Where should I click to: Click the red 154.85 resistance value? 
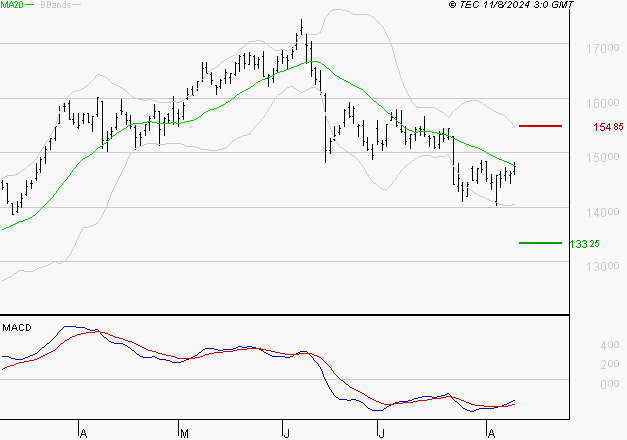[x=608, y=127]
